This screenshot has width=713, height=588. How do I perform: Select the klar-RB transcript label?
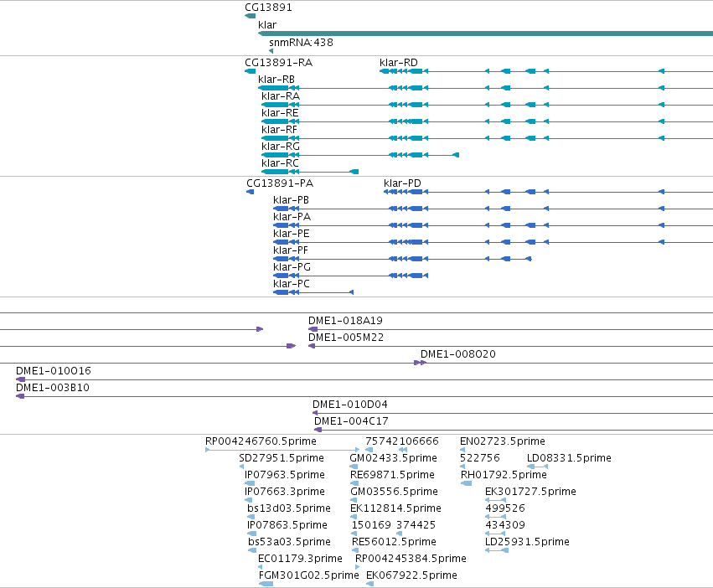276,80
